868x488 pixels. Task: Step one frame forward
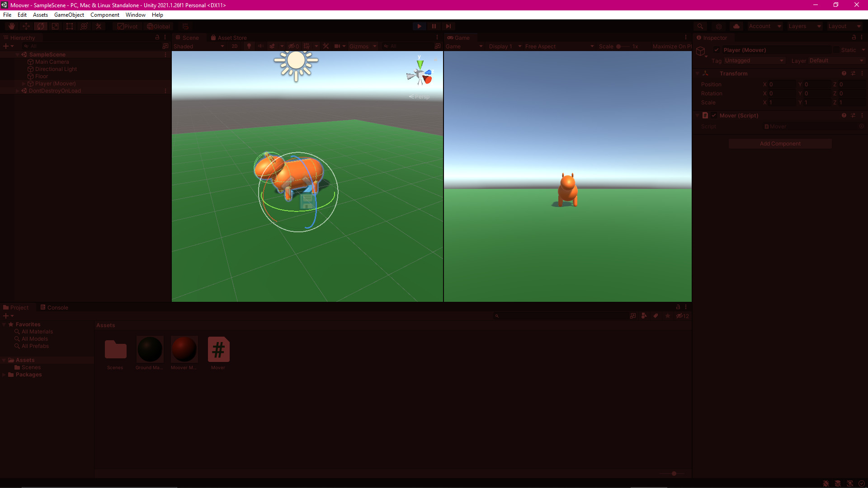pyautogui.click(x=448, y=26)
